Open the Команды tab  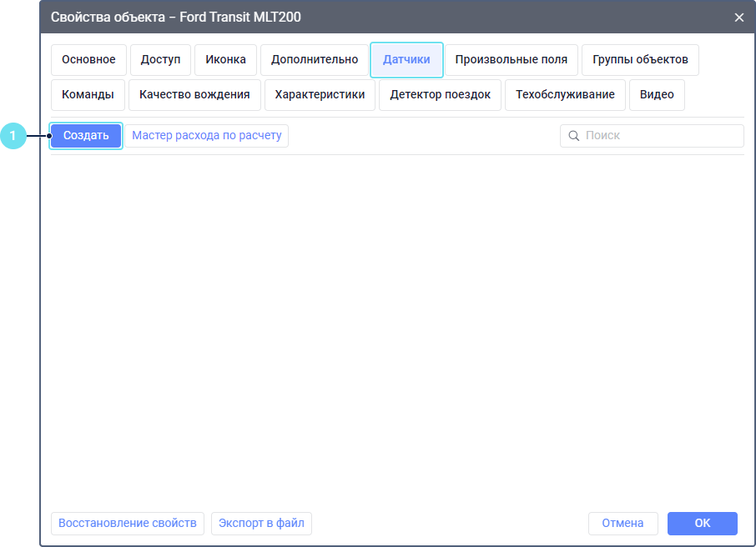click(x=88, y=95)
